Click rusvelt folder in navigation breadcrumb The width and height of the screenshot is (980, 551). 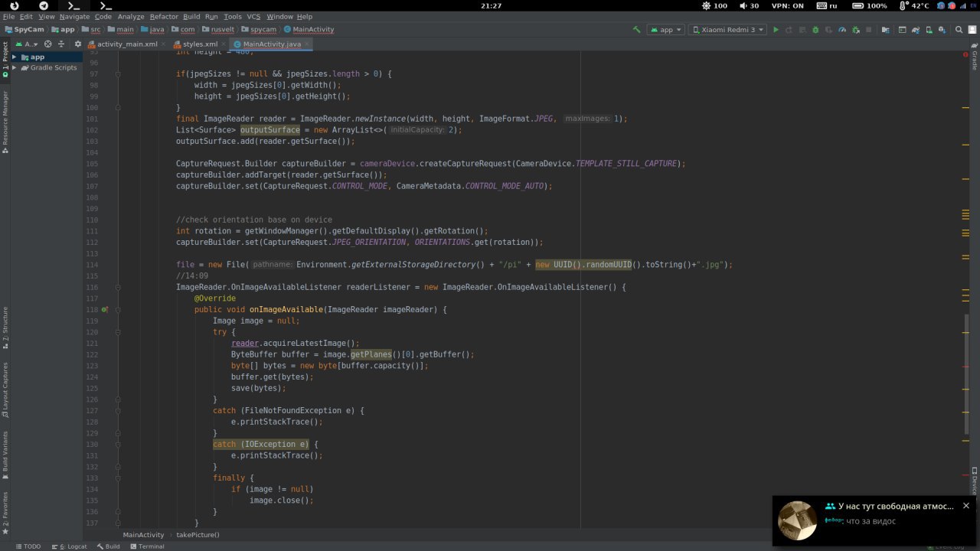pos(217,29)
